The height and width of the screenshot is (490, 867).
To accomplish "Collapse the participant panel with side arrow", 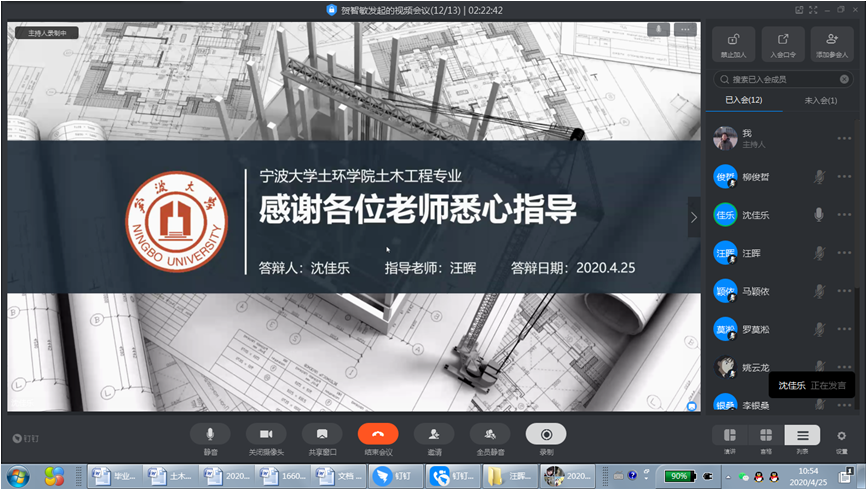I will pyautogui.click(x=694, y=217).
